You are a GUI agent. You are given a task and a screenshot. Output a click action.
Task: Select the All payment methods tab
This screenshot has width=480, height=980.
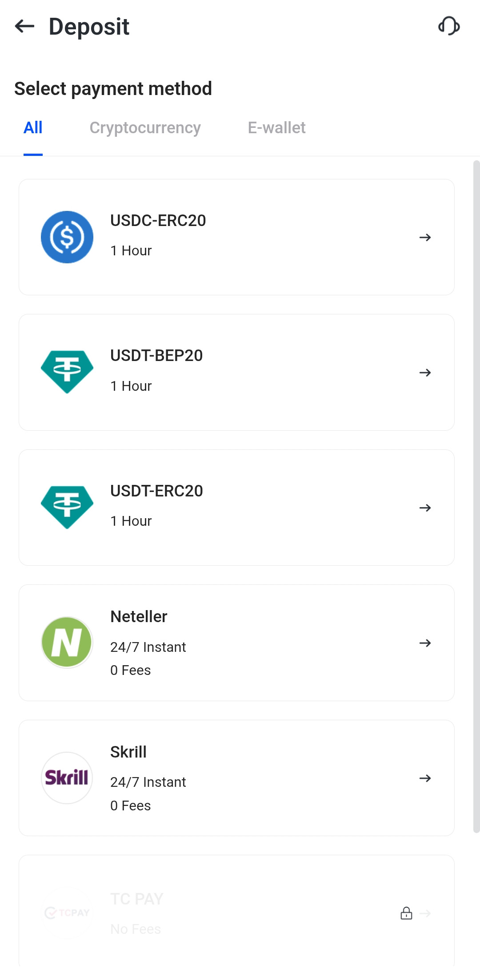click(x=33, y=128)
